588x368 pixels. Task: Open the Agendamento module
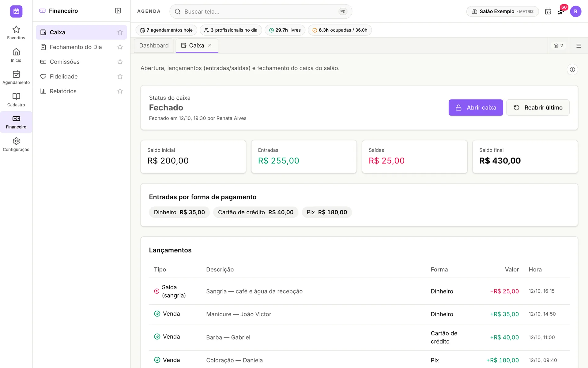click(x=16, y=78)
